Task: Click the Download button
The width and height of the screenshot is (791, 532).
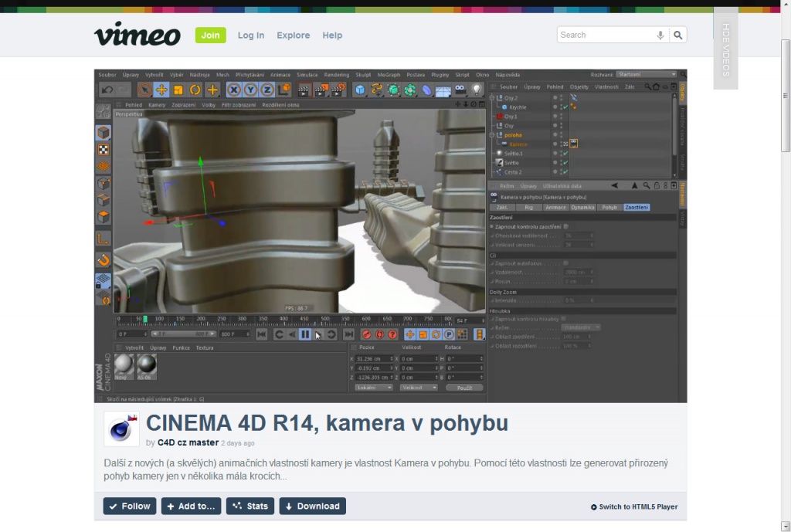Action: point(313,507)
